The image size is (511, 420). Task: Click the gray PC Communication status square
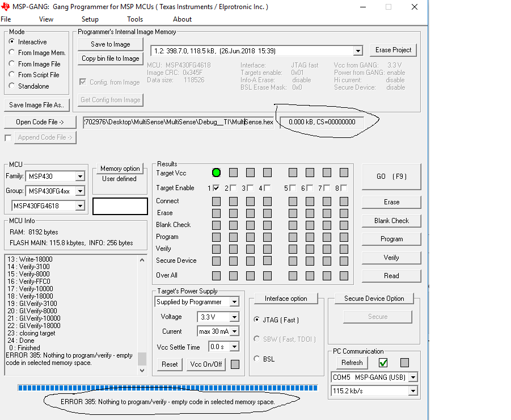click(404, 363)
